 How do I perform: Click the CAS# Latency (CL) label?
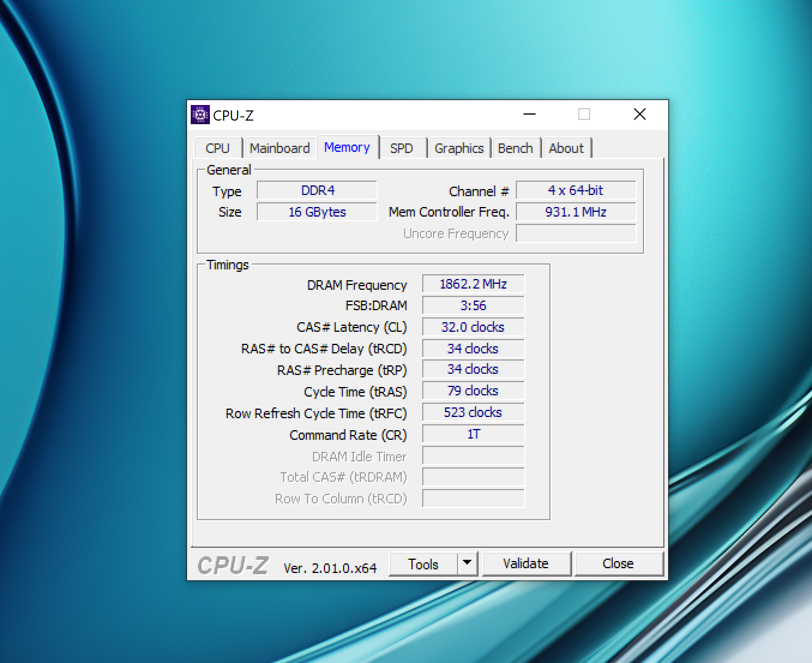coord(351,327)
